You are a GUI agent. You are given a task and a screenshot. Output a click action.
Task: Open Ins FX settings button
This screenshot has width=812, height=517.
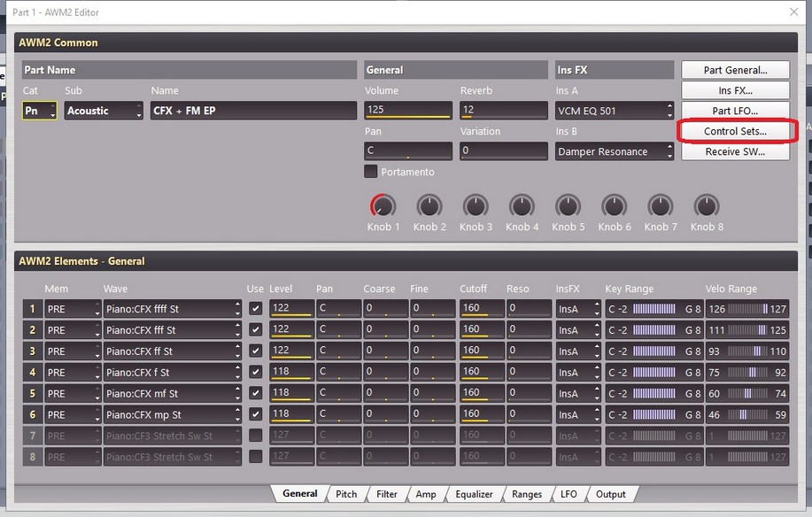[735, 90]
